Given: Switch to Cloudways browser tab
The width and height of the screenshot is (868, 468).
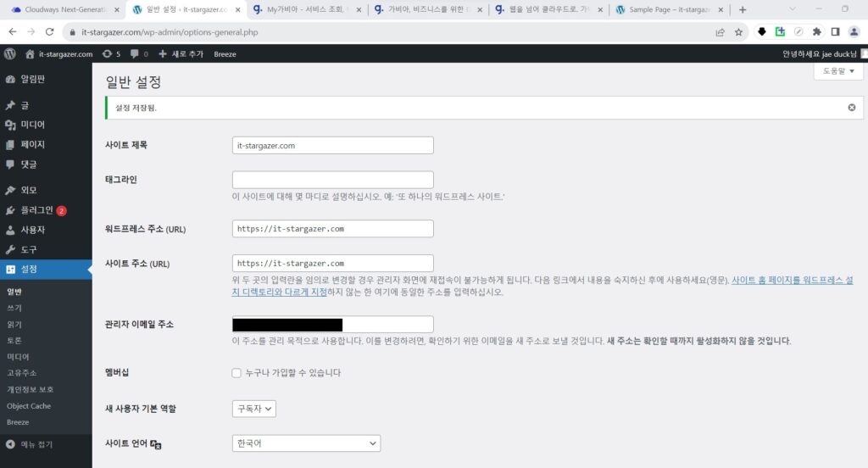Looking at the screenshot, I should click(x=64, y=9).
